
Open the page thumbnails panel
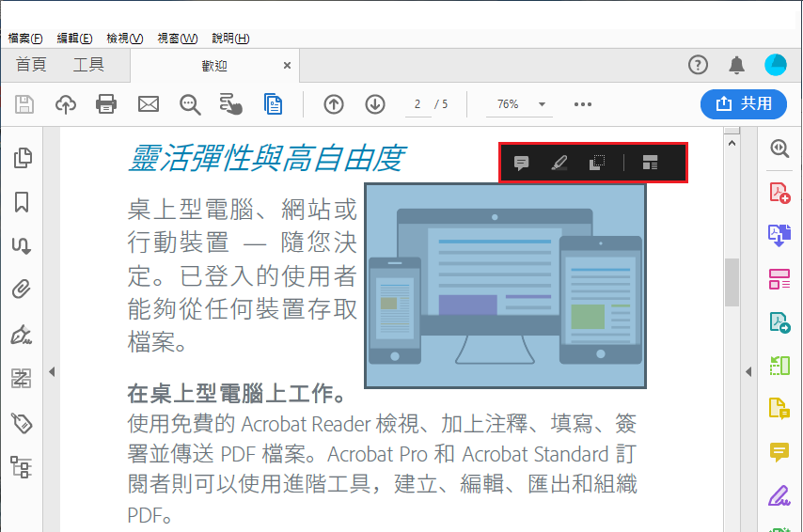click(22, 158)
